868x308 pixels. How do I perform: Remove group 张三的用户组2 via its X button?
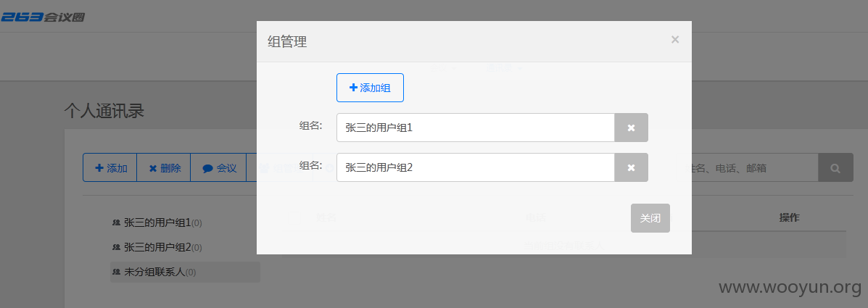631,167
